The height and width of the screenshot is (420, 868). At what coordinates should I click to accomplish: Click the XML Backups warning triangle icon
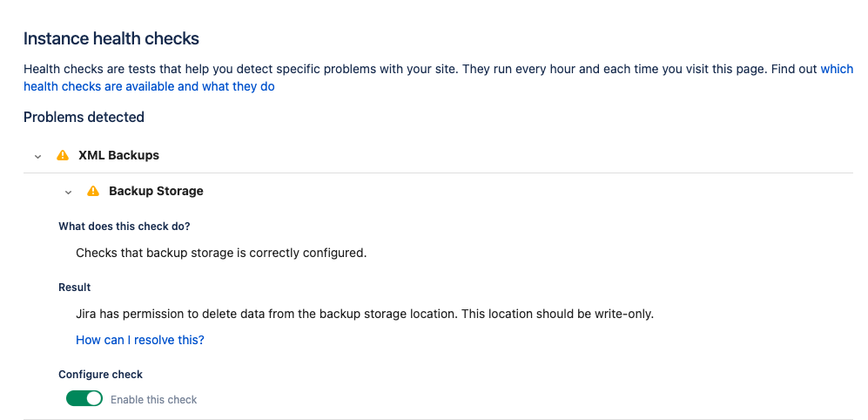pyautogui.click(x=63, y=156)
